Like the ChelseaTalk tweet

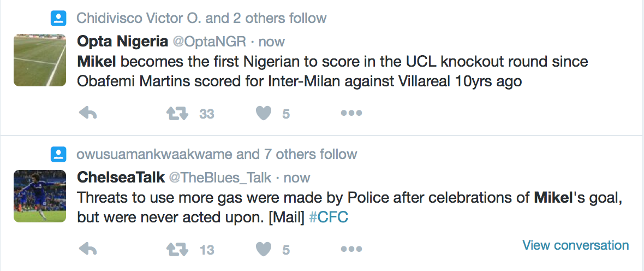click(264, 250)
